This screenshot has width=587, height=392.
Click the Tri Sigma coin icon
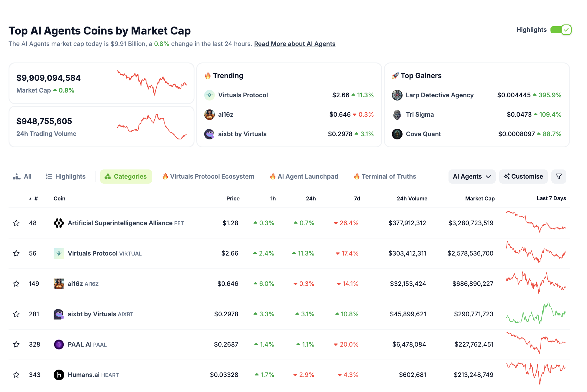(397, 115)
